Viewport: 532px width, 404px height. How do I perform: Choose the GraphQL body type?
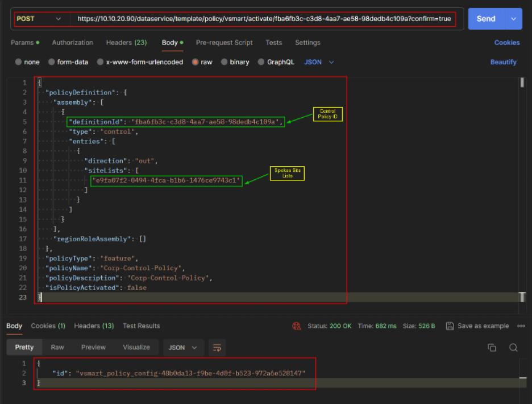point(261,62)
